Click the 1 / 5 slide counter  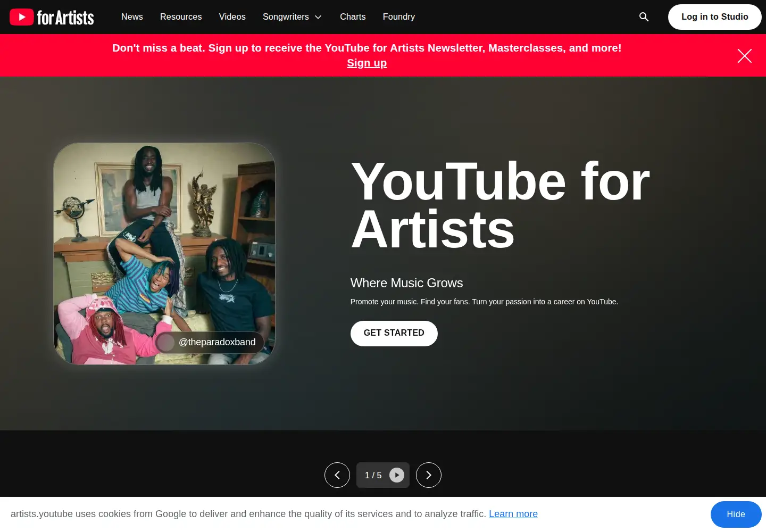[373, 475]
